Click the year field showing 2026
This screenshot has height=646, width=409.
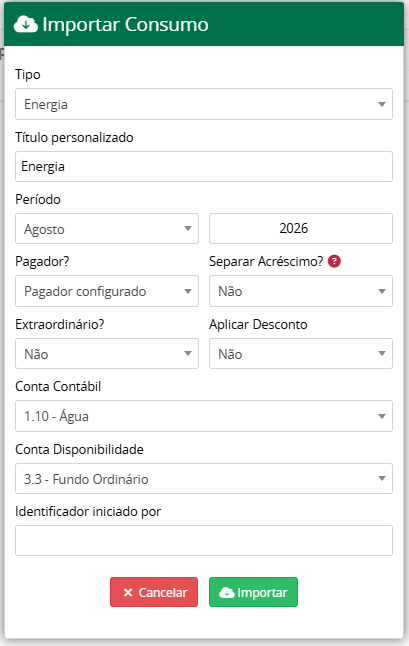coord(301,229)
